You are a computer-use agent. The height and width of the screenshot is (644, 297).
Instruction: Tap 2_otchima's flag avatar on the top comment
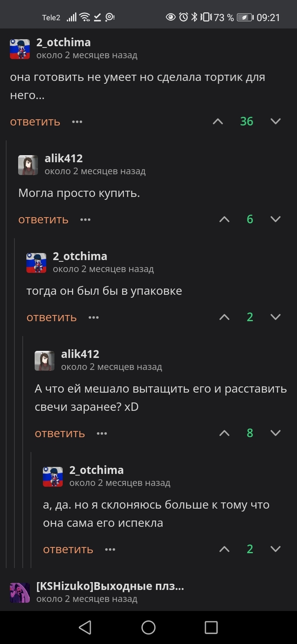click(x=20, y=49)
